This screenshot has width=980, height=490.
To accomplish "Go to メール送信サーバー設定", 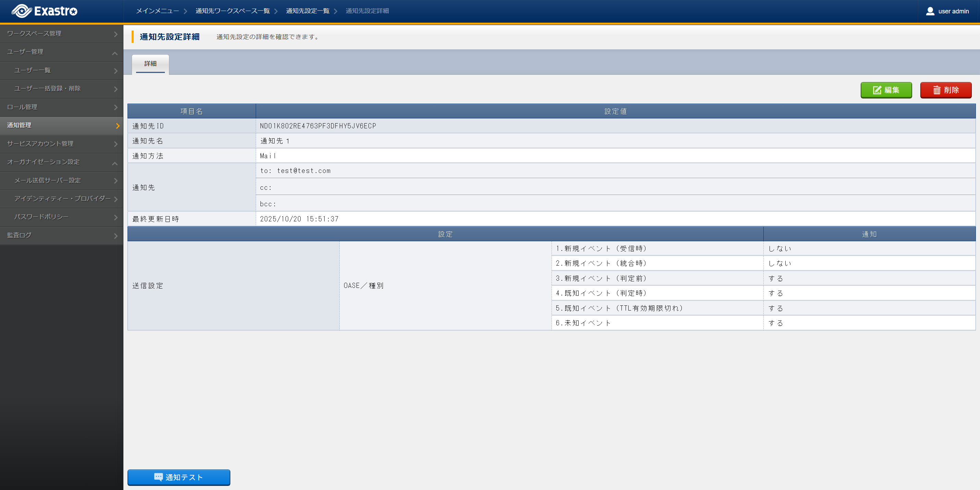I will 48,180.
